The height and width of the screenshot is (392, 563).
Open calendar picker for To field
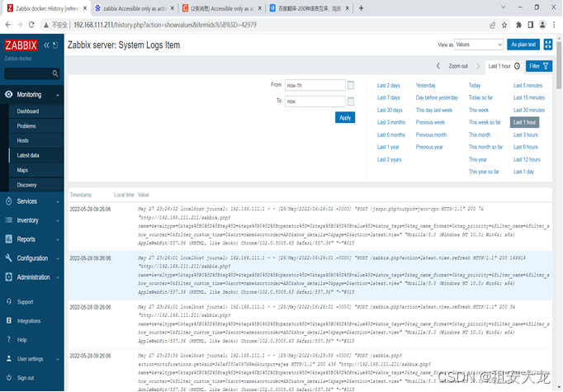351,102
